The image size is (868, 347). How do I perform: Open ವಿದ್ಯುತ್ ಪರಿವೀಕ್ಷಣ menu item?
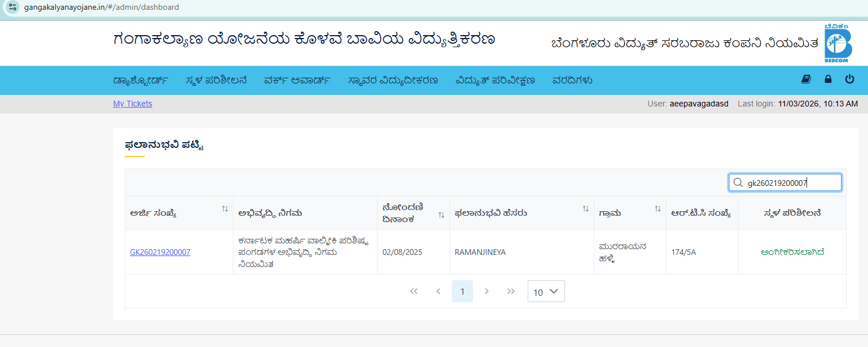tap(495, 81)
